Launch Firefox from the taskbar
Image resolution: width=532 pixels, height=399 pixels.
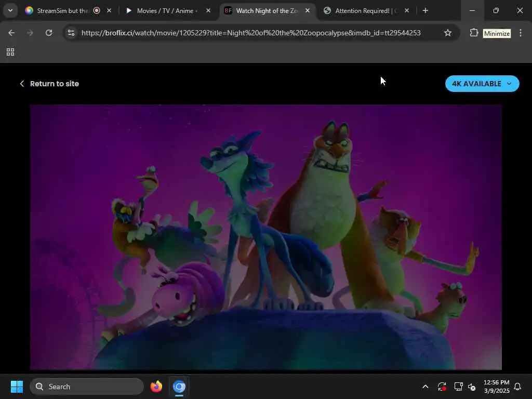pyautogui.click(x=156, y=387)
